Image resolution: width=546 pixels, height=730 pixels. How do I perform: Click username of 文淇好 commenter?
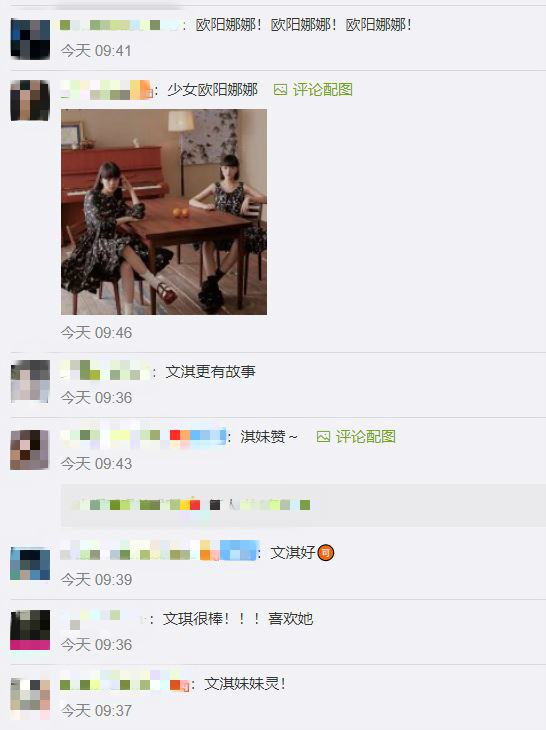(x=159, y=552)
